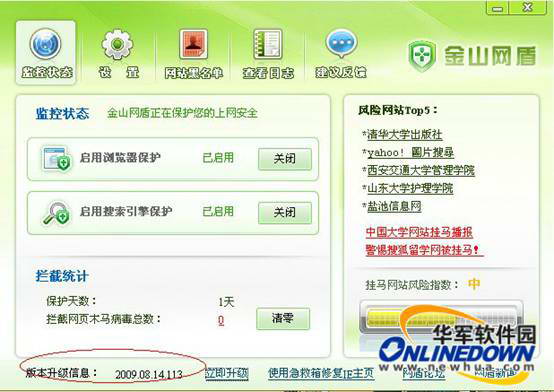Click the intercepted trojan count 0
554x392 pixels.
tap(221, 320)
